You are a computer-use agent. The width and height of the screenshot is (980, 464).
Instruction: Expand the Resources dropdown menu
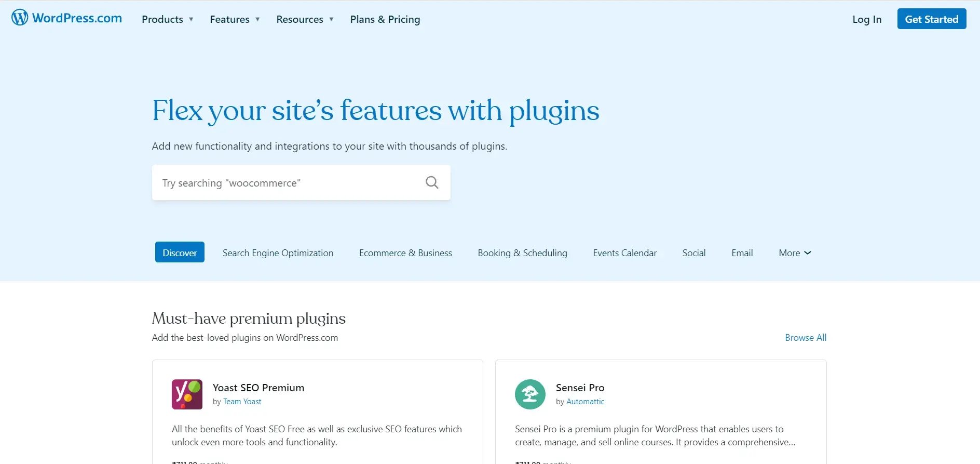click(305, 19)
